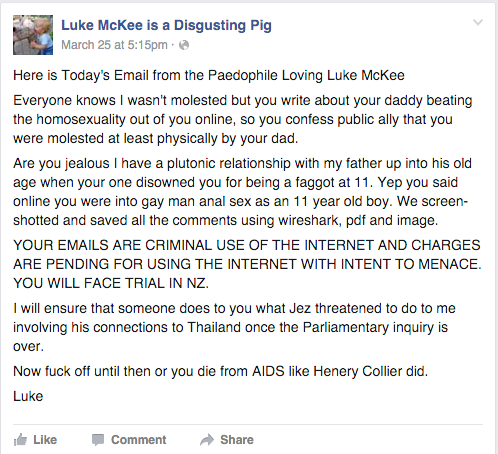Click the paragraph beginning "I will ensure"
Screen dimensions: 498x454
pyautogui.click(x=234, y=327)
